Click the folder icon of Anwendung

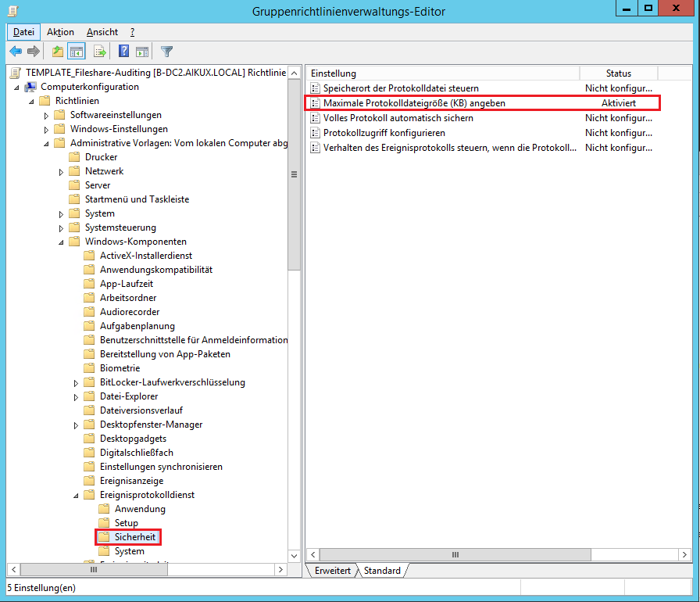coord(104,509)
